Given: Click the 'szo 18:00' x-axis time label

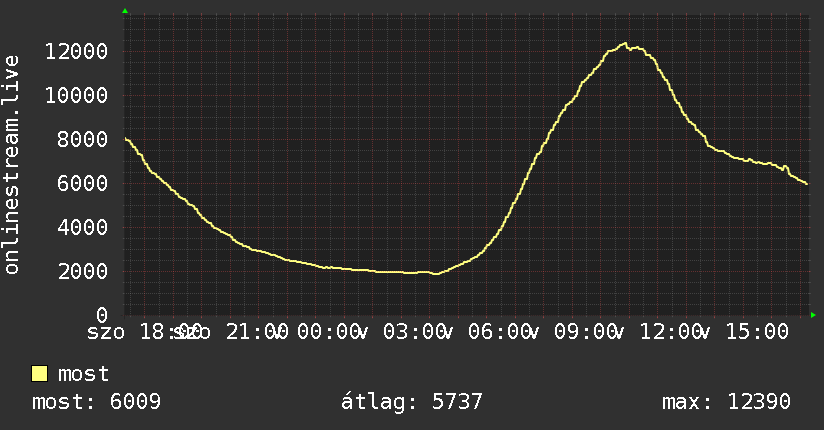Looking at the screenshot, I should pos(144,332).
